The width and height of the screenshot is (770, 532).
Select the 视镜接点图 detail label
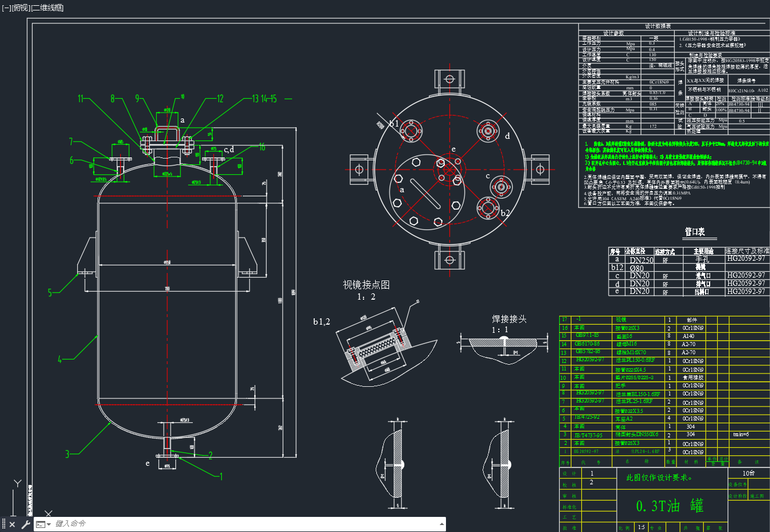click(366, 285)
